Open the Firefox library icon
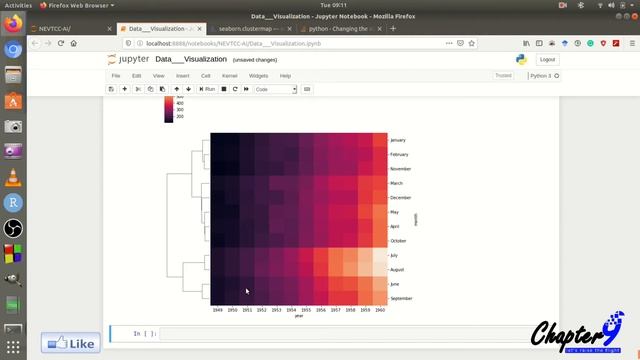This screenshot has width=640, height=360. (527, 43)
